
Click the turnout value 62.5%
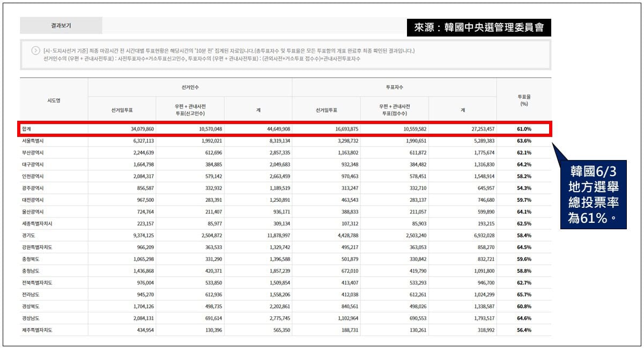click(x=524, y=224)
